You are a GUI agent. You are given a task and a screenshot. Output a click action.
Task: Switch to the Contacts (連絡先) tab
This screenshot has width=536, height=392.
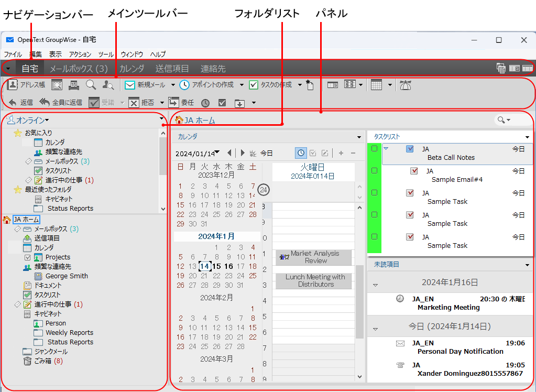click(x=213, y=69)
